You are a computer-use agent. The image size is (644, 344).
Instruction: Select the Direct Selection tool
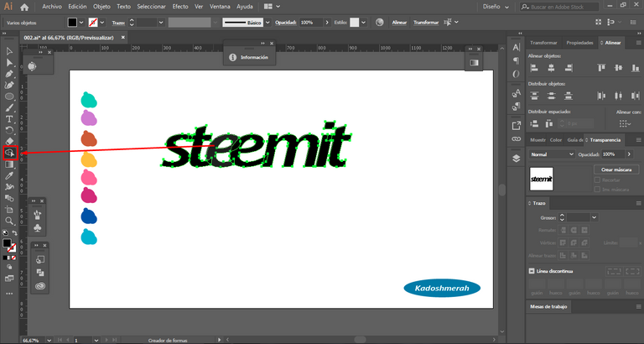(9, 63)
